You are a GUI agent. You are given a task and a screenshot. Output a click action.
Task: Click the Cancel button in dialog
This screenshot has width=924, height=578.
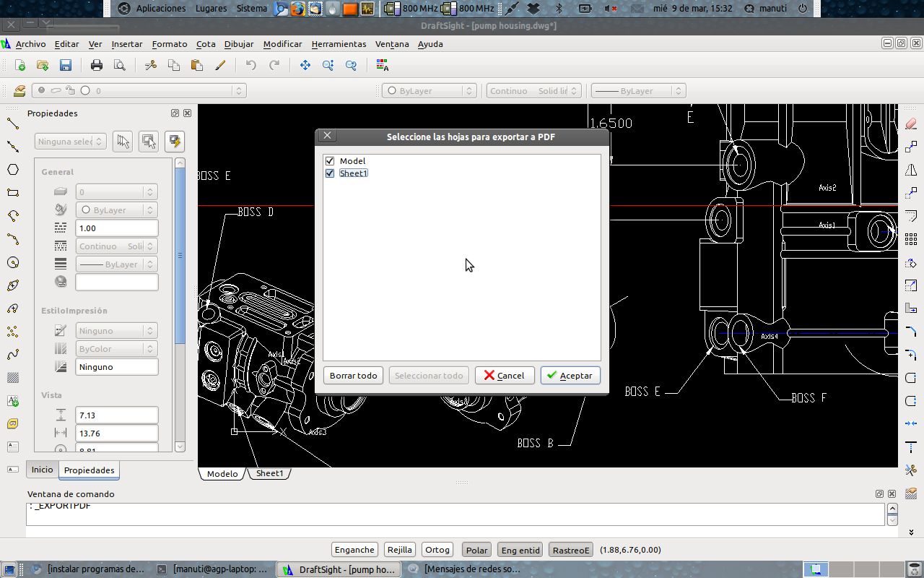505,376
